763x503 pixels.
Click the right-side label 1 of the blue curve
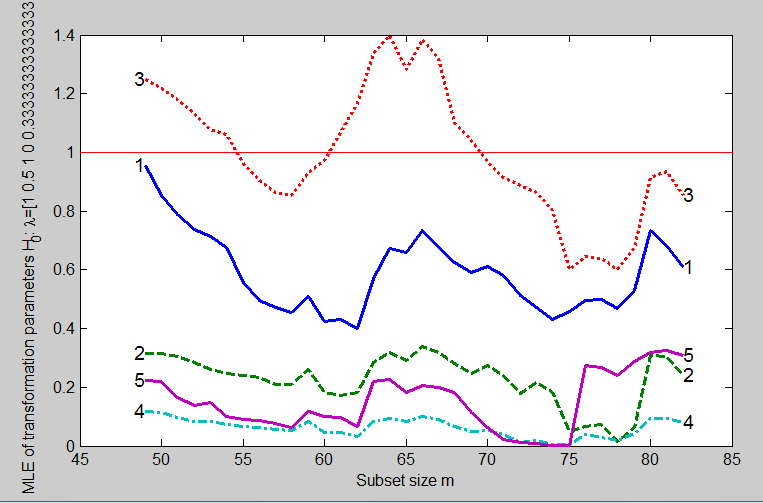[689, 267]
